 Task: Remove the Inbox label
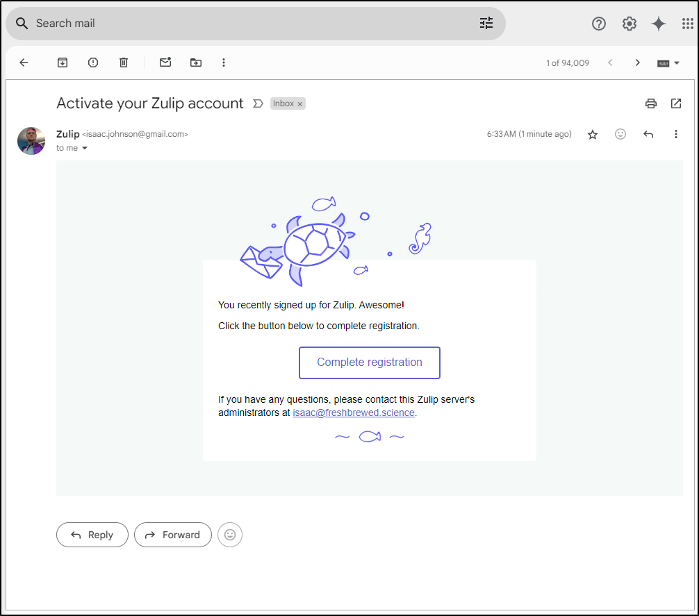pyautogui.click(x=300, y=104)
